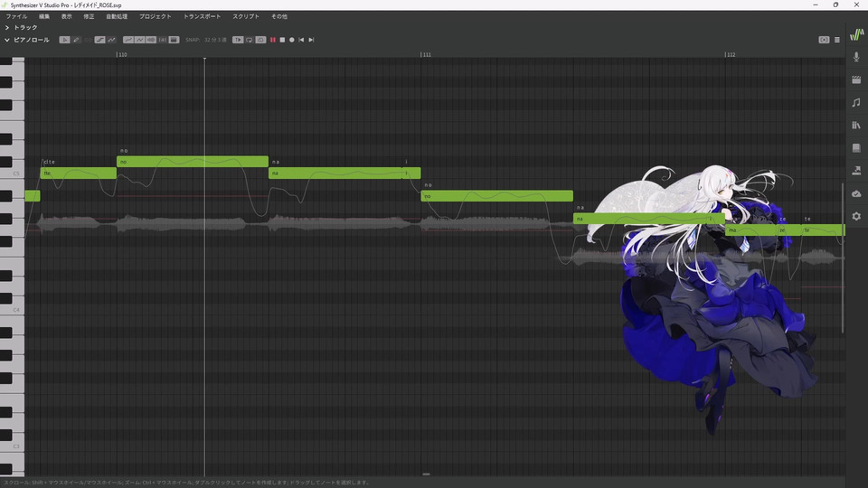The width and height of the screenshot is (868, 488).
Task: Select the 'tte' note near C5
Action: pyautogui.click(x=78, y=174)
